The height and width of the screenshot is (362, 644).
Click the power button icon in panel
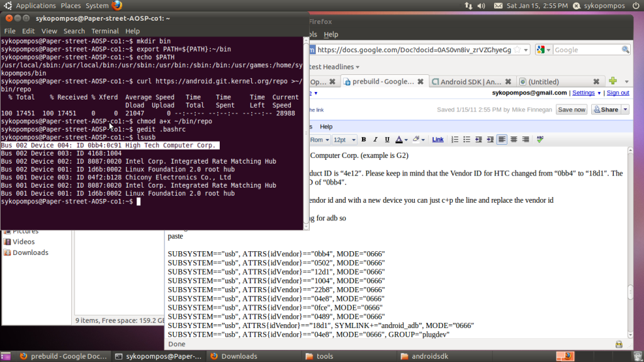[636, 6]
